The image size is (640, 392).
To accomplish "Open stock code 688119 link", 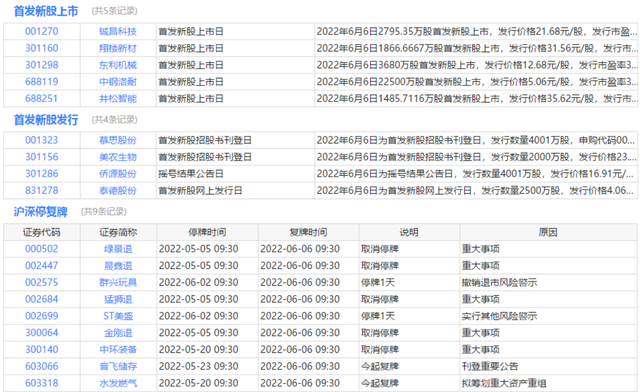I will click(42, 82).
